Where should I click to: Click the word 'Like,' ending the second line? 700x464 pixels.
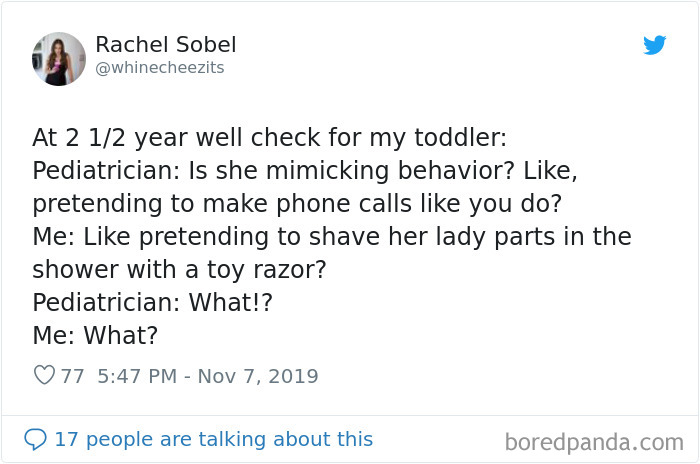(x=550, y=171)
